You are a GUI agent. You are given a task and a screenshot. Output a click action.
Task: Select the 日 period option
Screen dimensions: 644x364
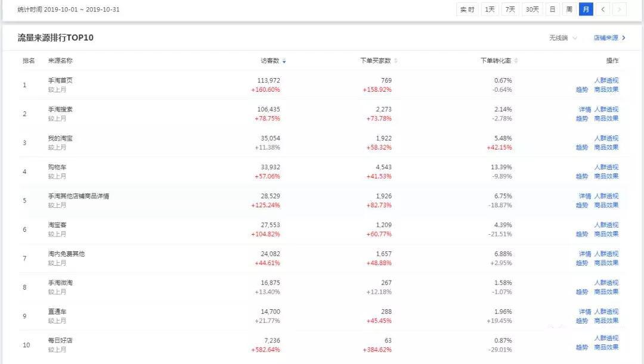(552, 10)
